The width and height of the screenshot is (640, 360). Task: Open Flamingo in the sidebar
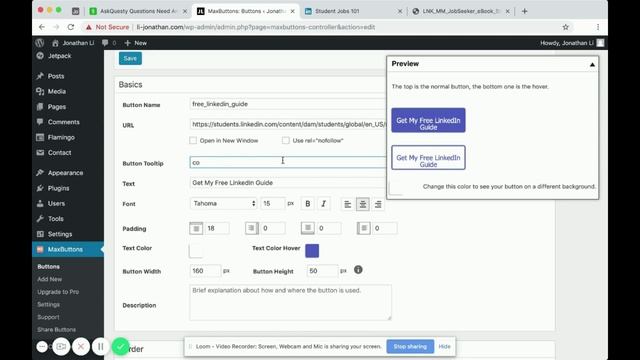pyautogui.click(x=61, y=138)
